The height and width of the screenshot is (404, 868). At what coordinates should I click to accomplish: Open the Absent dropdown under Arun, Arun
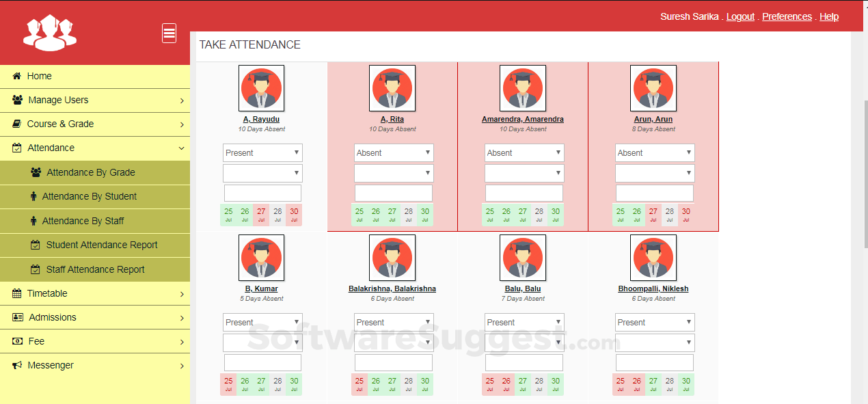point(654,152)
